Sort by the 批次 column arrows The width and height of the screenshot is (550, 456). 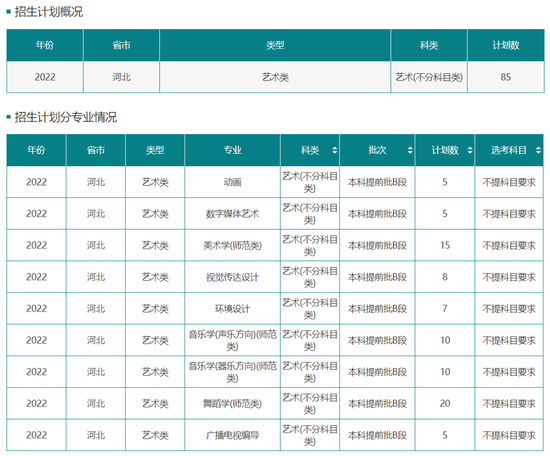(410, 150)
